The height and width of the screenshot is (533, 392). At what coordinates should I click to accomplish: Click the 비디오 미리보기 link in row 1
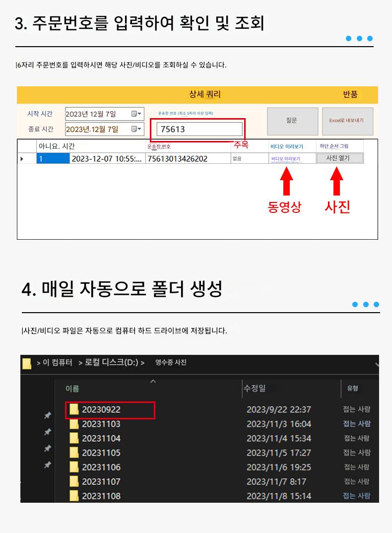point(286,159)
